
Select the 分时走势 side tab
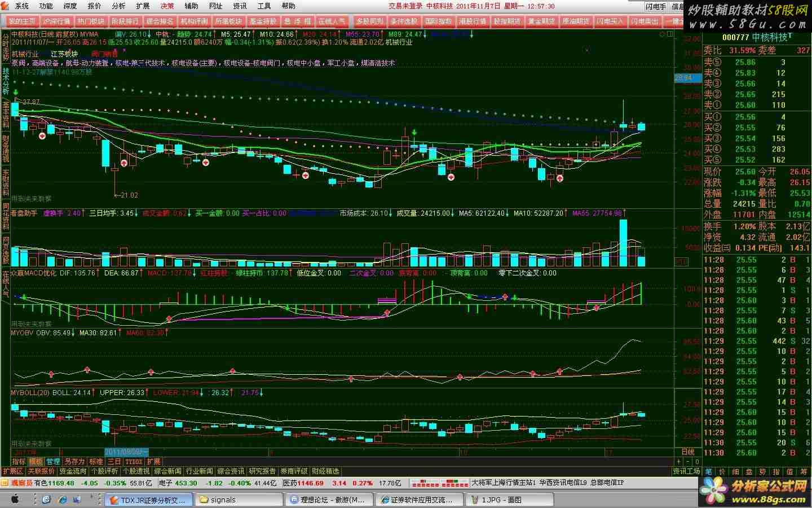click(x=6, y=47)
